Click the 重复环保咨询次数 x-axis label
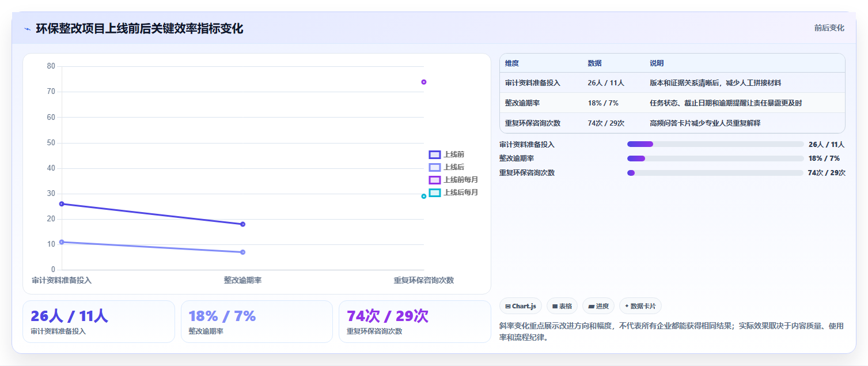 pos(424,280)
